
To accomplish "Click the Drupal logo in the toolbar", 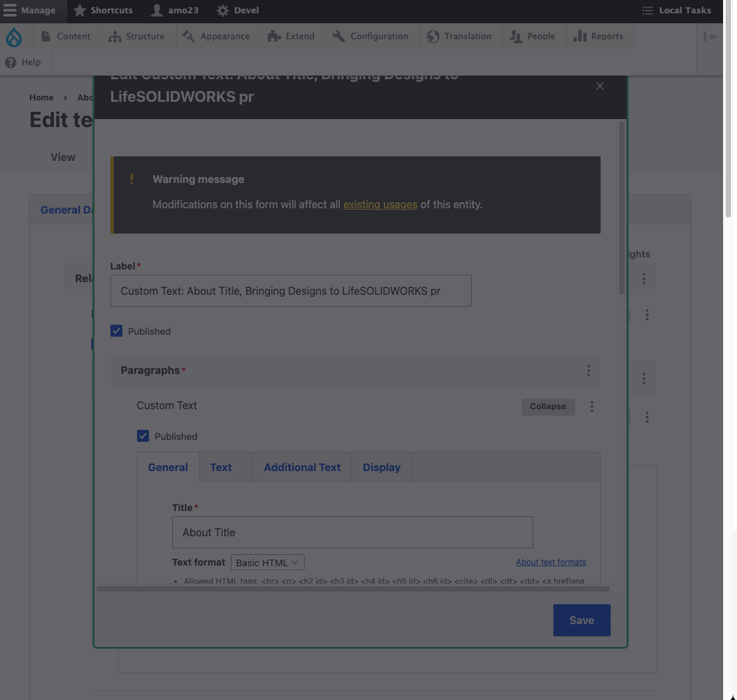I will [x=14, y=37].
